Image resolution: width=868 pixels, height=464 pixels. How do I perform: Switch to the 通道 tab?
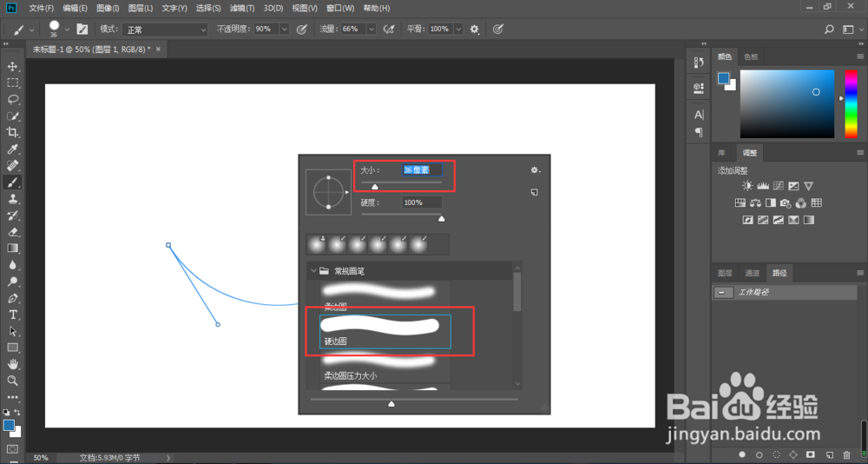752,273
